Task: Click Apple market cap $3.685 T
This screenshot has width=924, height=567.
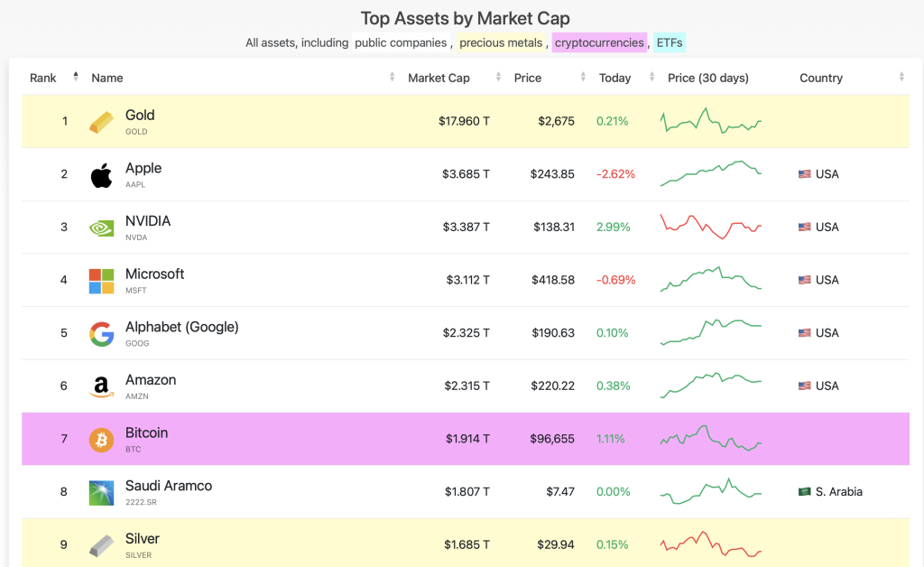Action: coord(466,174)
